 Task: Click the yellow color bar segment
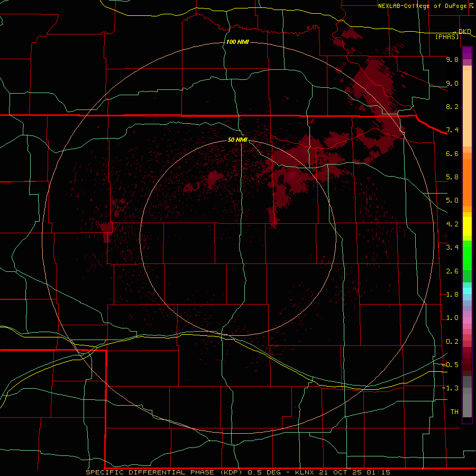click(467, 226)
